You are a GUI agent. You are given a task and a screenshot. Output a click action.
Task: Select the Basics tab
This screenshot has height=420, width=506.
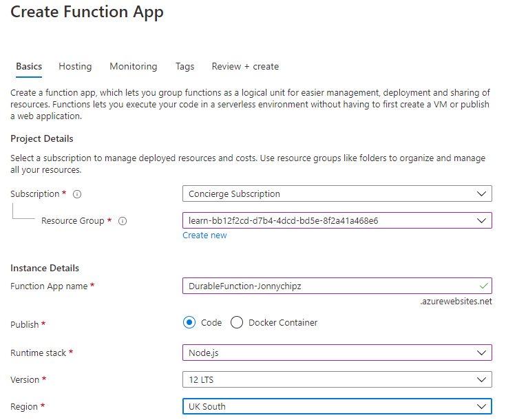[29, 67]
